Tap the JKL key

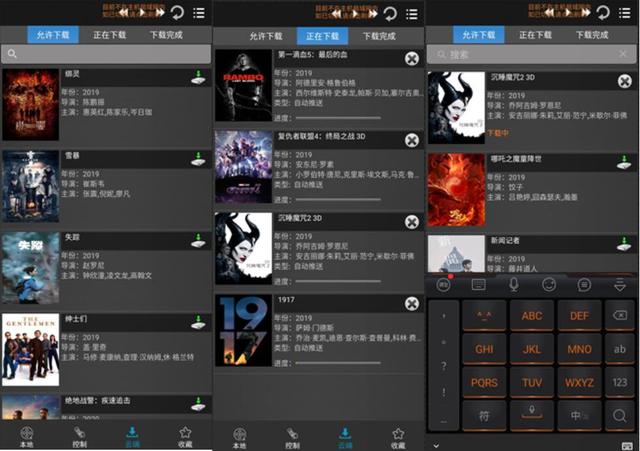pos(531,349)
